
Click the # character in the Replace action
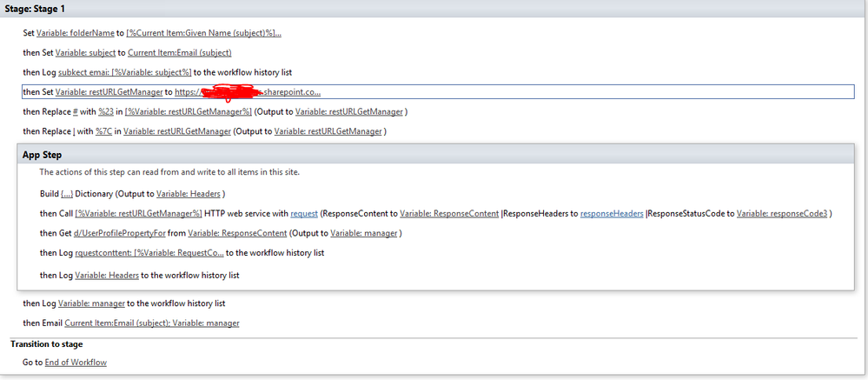tap(76, 112)
